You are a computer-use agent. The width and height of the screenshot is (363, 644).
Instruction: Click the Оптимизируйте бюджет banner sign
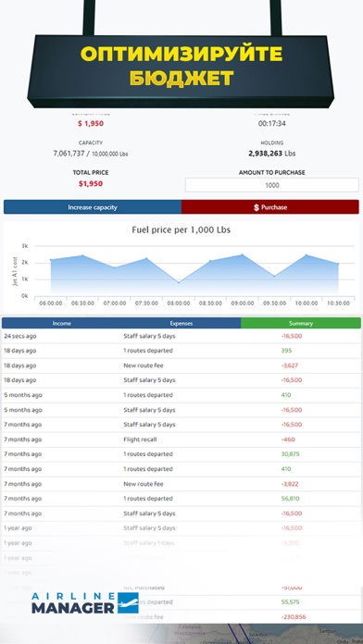click(x=181, y=70)
